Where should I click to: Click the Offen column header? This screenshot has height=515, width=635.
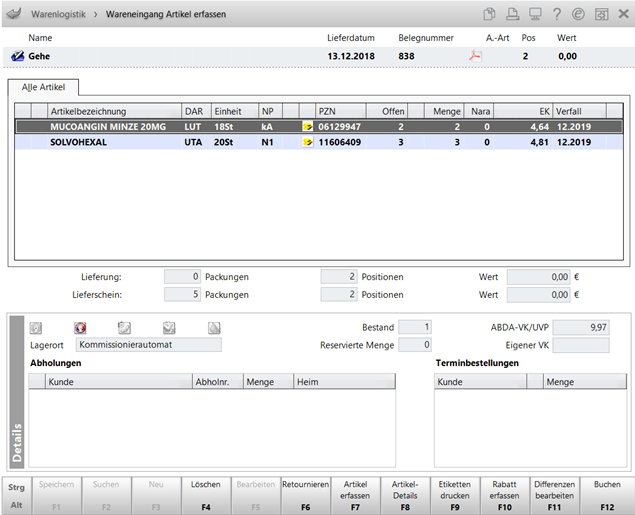click(x=386, y=111)
